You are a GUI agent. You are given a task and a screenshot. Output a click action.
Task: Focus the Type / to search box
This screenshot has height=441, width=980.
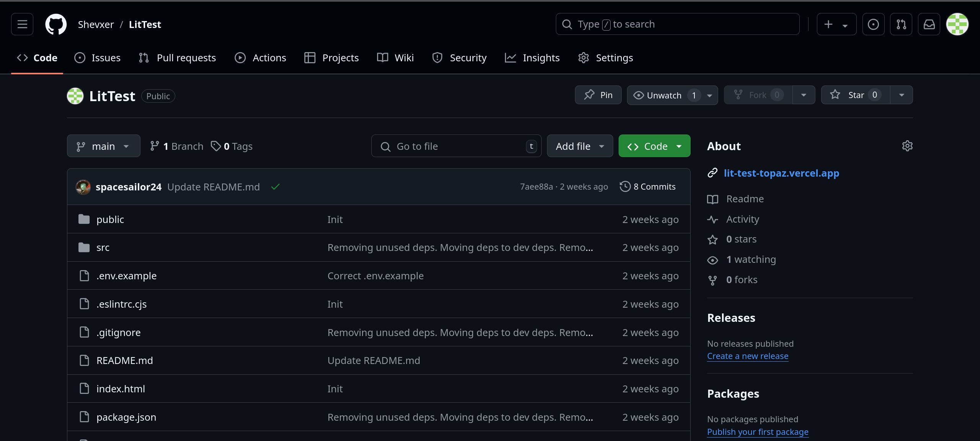[678, 24]
